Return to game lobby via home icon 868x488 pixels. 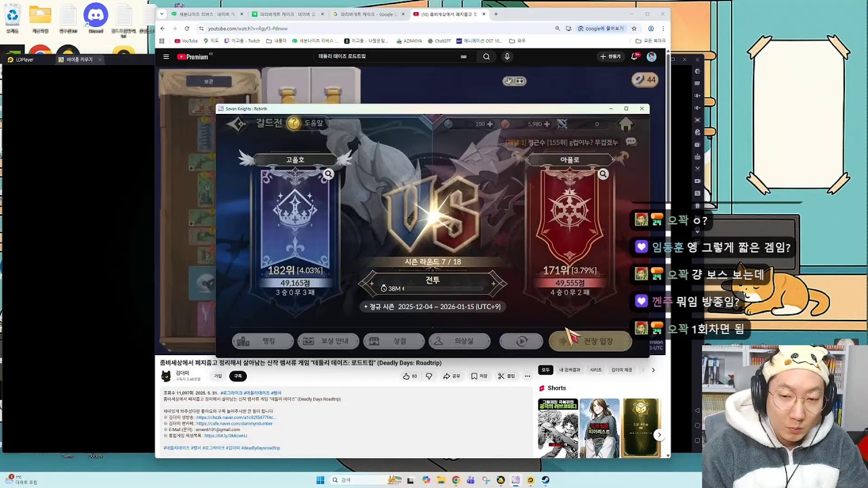(625, 124)
